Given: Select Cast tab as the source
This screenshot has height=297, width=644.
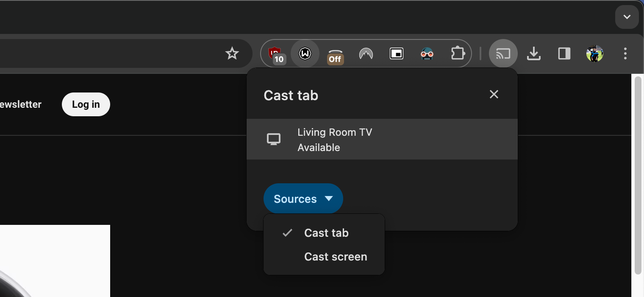Looking at the screenshot, I should click(326, 233).
